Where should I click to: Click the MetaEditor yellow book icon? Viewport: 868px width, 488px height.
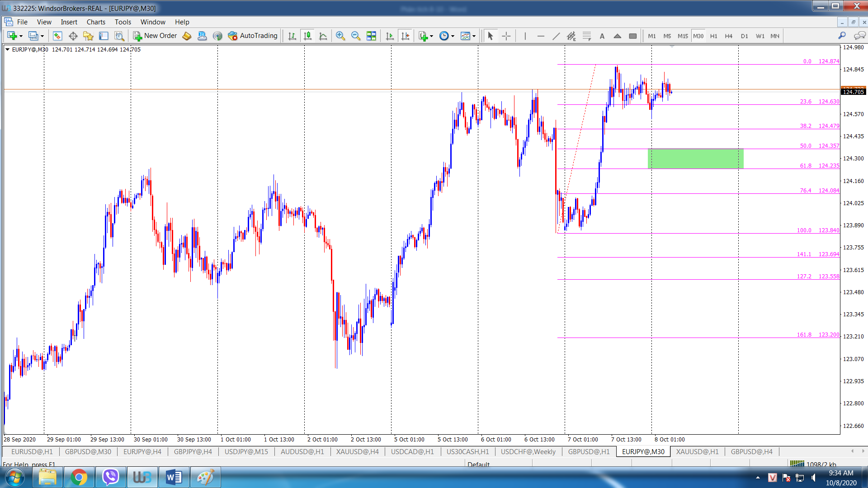click(x=187, y=36)
